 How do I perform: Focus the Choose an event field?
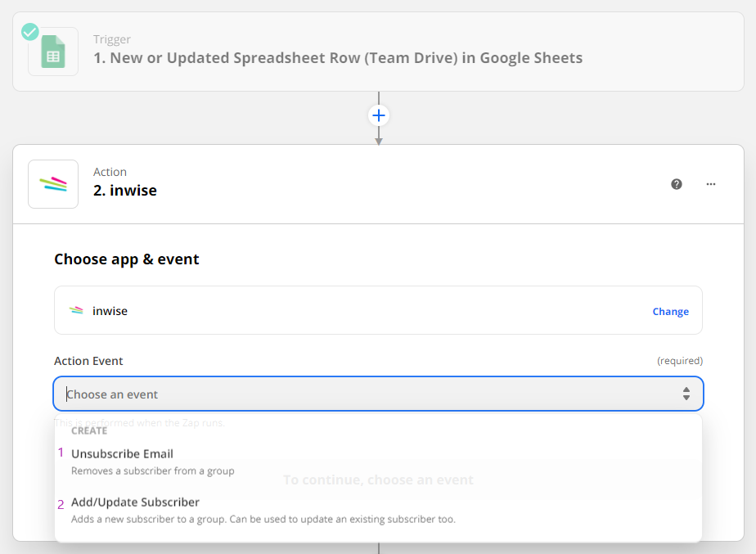point(379,394)
